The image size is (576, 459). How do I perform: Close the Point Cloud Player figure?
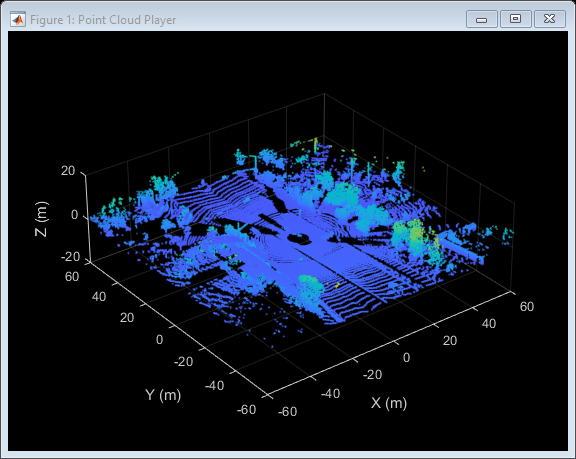[x=550, y=19]
